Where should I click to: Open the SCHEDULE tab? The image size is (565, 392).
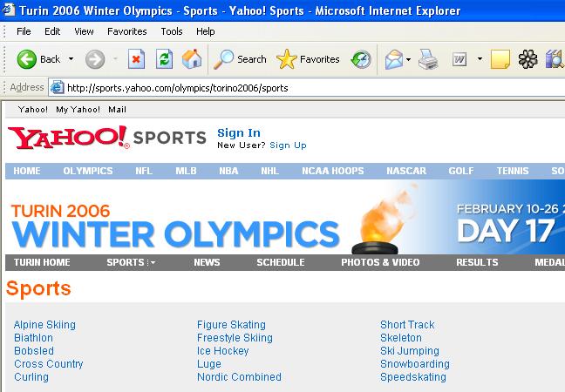pos(281,262)
